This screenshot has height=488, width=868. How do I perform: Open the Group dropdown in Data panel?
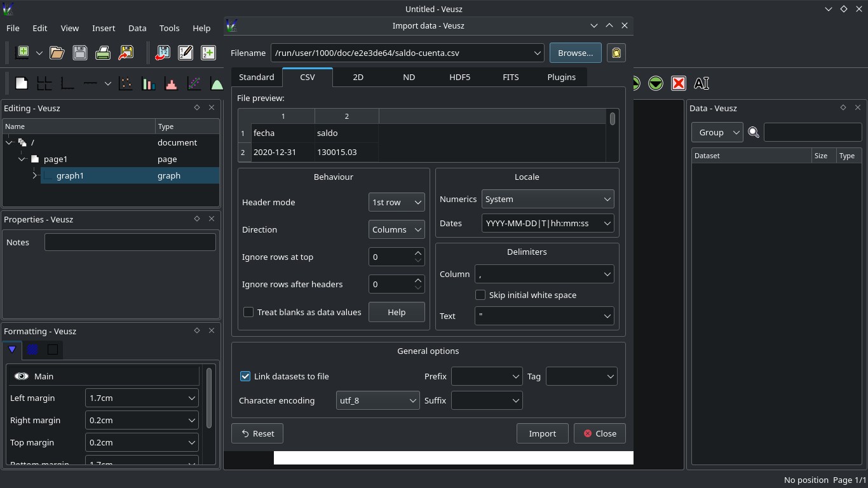[717, 132]
